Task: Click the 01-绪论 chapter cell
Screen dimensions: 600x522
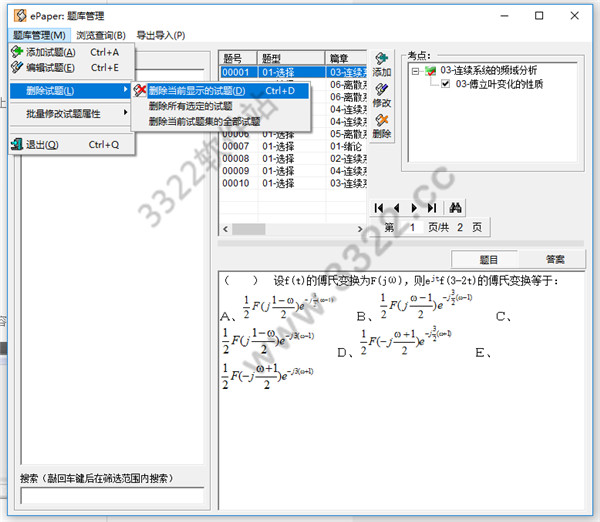Action: (346, 146)
